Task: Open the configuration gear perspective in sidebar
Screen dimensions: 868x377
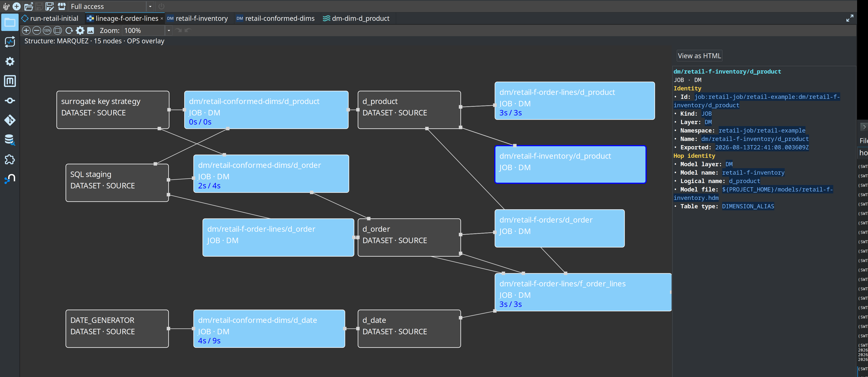Action: click(x=10, y=61)
